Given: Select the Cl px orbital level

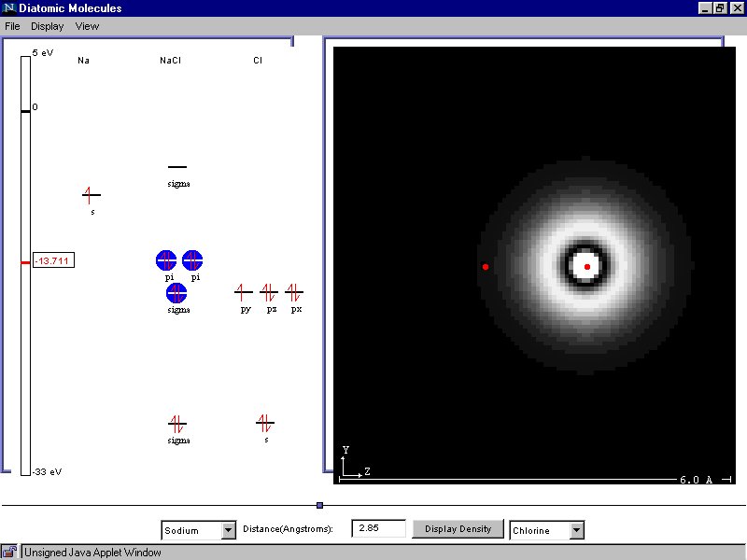Looking at the screenshot, I should click(x=294, y=292).
